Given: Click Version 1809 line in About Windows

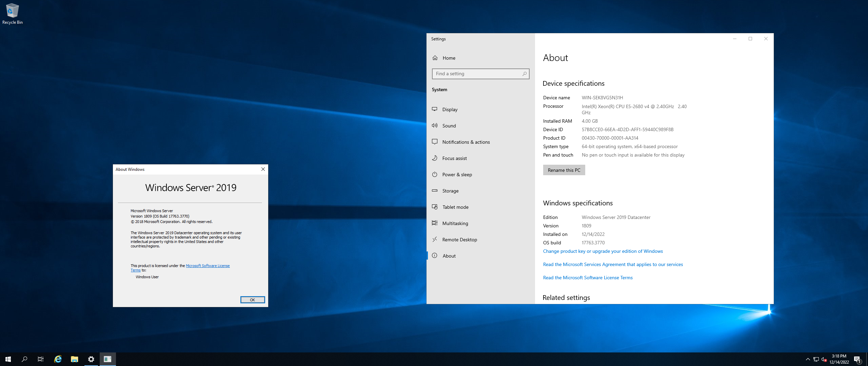Looking at the screenshot, I should coord(160,216).
